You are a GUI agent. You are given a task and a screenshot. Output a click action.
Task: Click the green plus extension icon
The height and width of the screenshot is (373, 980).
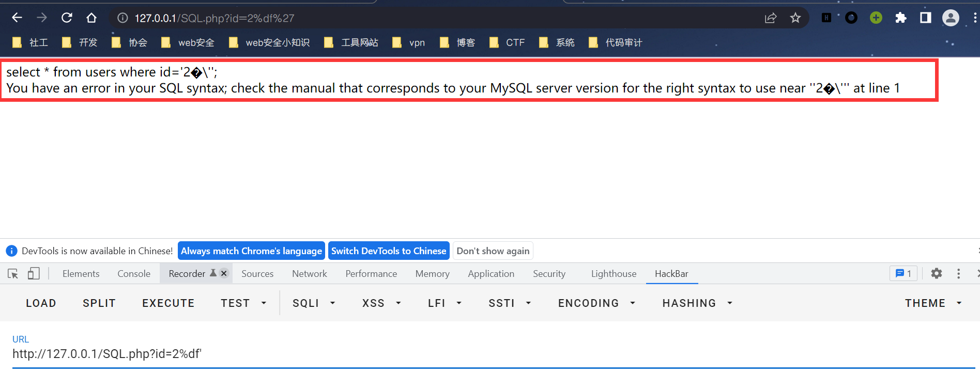tap(876, 18)
